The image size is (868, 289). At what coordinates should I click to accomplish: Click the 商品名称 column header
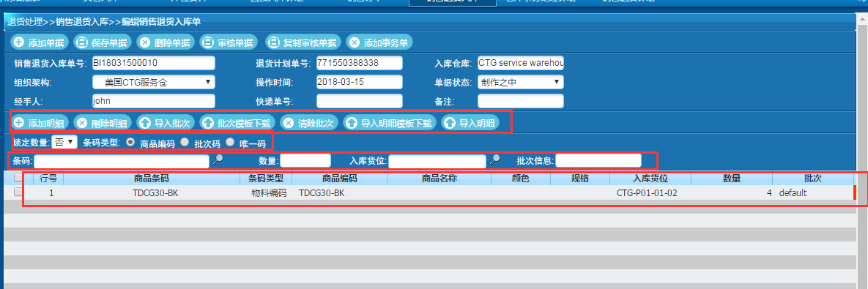[439, 179]
